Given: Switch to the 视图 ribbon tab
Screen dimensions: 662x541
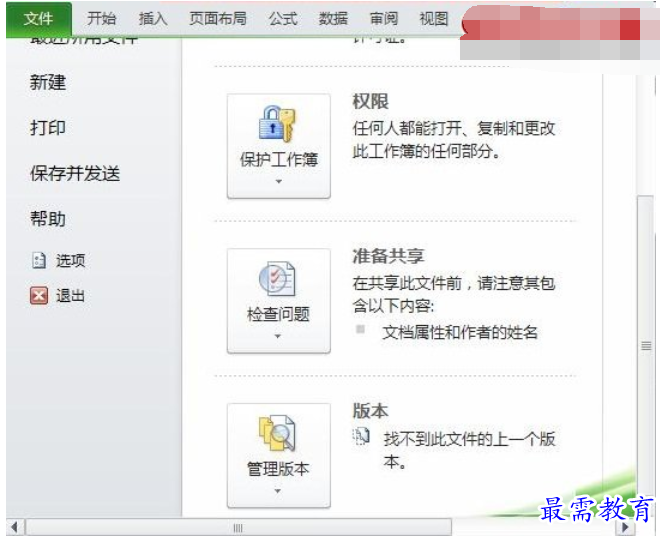Looking at the screenshot, I should pyautogui.click(x=434, y=19).
